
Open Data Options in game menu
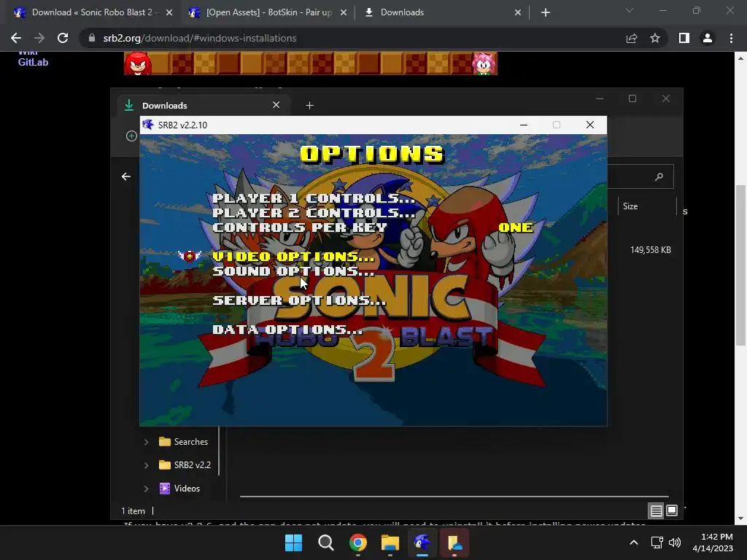tap(287, 330)
